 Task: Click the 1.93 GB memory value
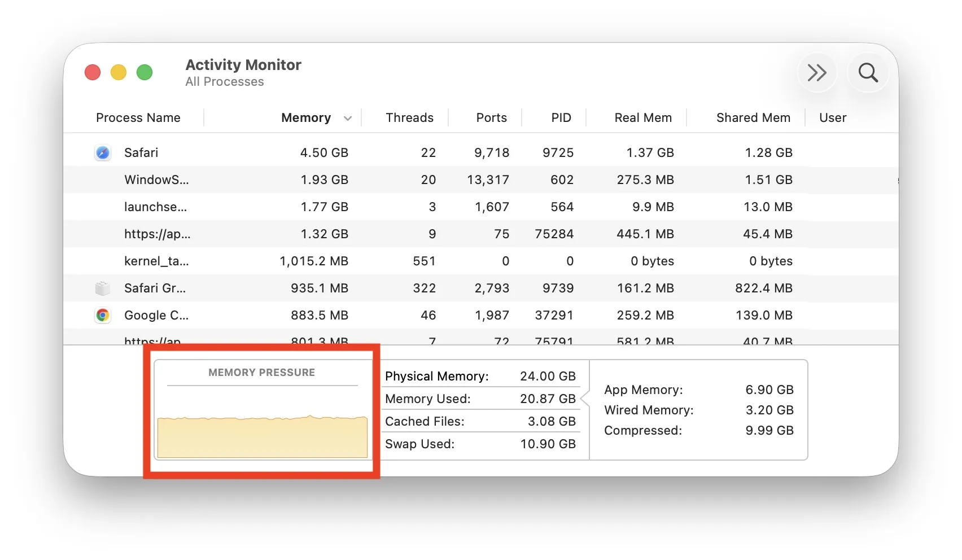[324, 180]
